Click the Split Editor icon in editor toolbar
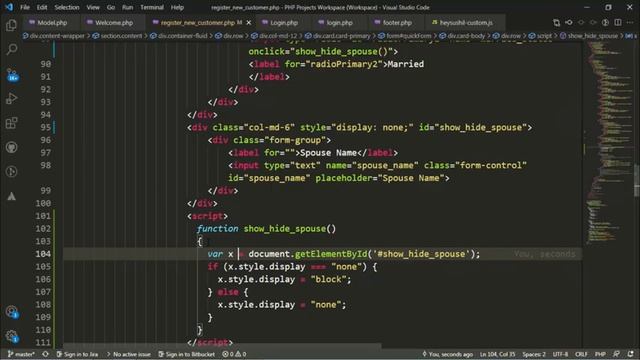This screenshot has width=640, height=360. click(x=618, y=22)
